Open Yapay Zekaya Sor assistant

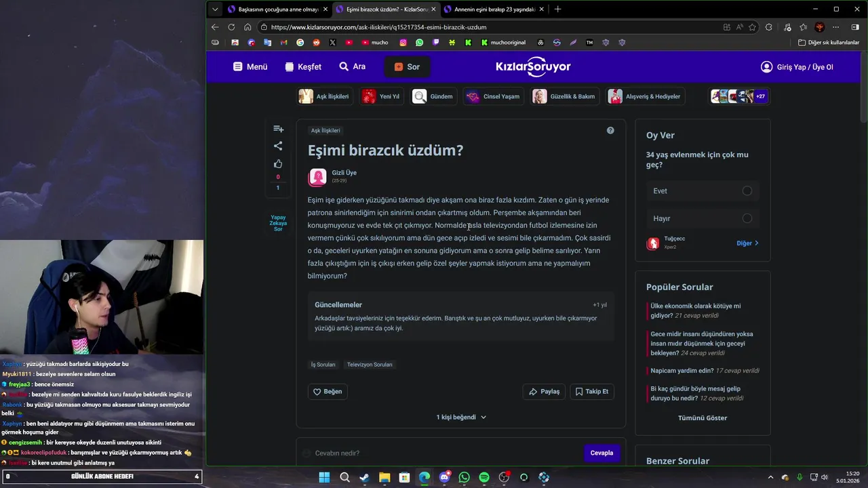coord(278,224)
